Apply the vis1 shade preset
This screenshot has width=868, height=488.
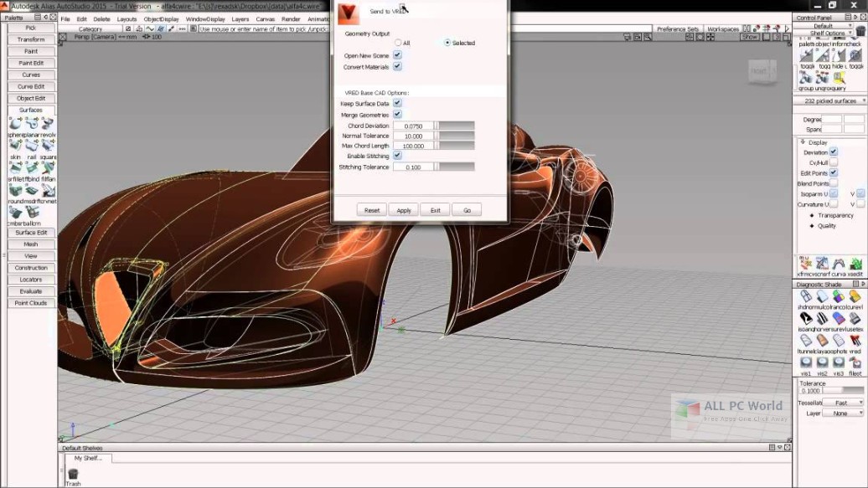click(x=806, y=363)
